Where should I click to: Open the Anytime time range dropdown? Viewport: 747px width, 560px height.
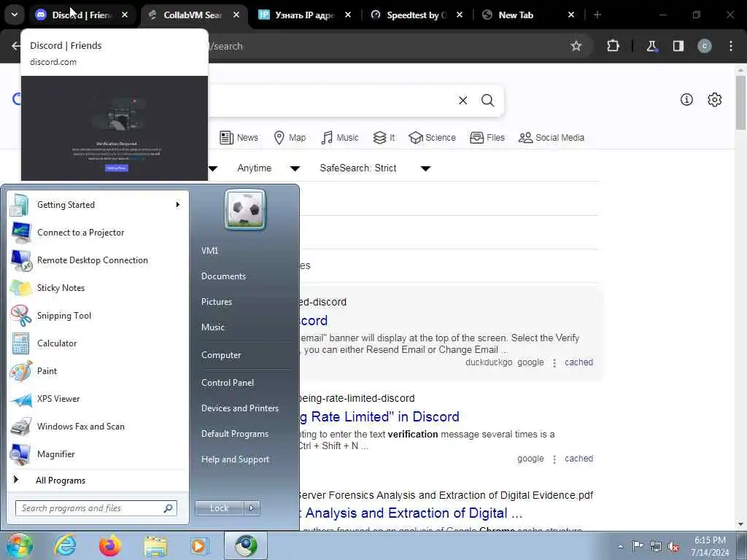pos(268,168)
